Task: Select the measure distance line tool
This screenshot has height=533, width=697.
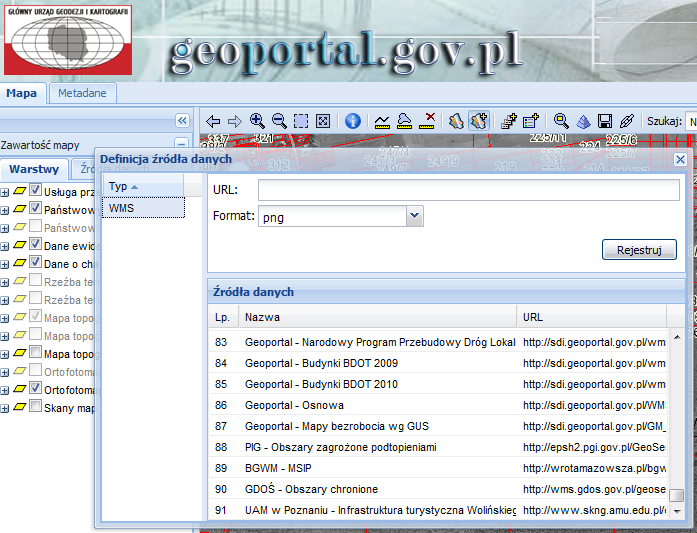Action: 382,121
